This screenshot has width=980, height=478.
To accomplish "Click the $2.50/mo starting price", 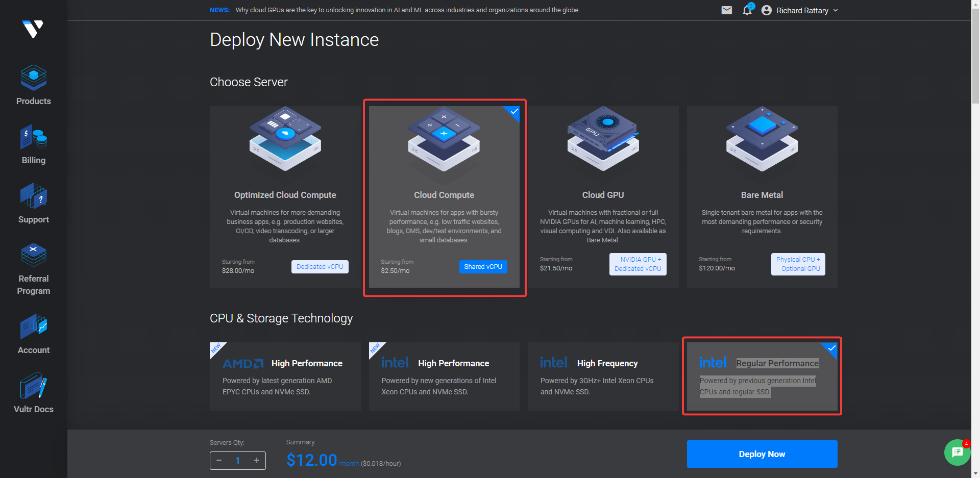I will pos(395,271).
